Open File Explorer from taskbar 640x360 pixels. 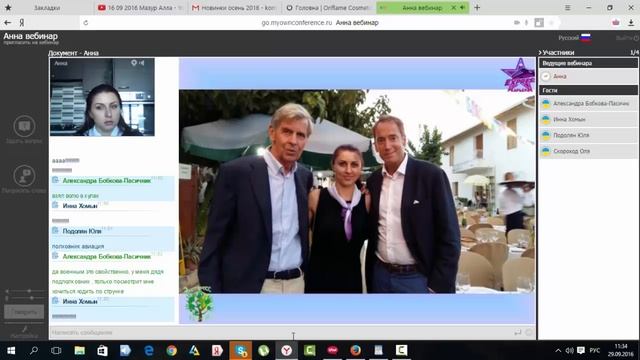[x=80, y=350]
